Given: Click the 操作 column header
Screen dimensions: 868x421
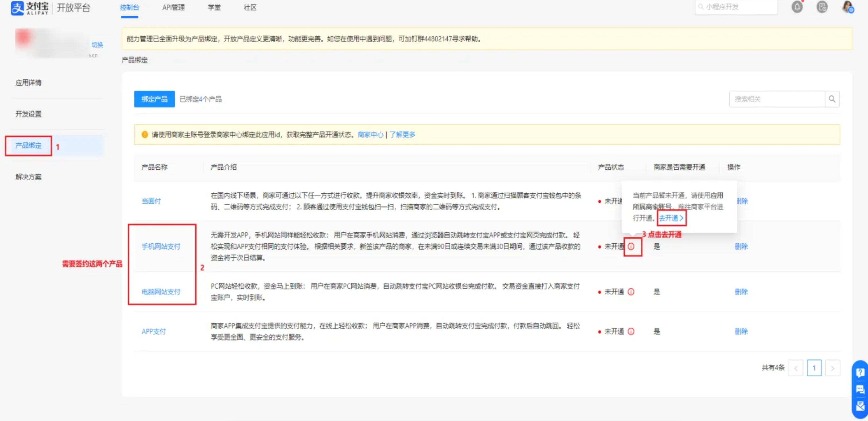Looking at the screenshot, I should [734, 167].
